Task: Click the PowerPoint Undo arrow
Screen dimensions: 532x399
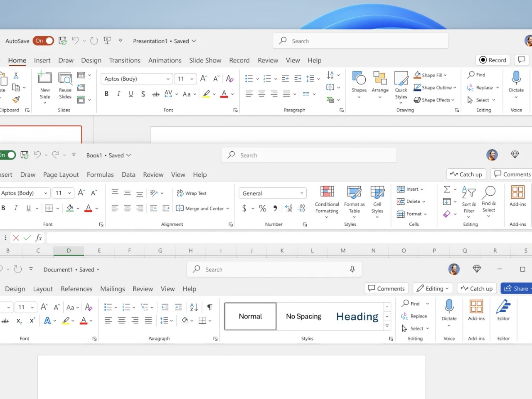Action: (x=75, y=40)
